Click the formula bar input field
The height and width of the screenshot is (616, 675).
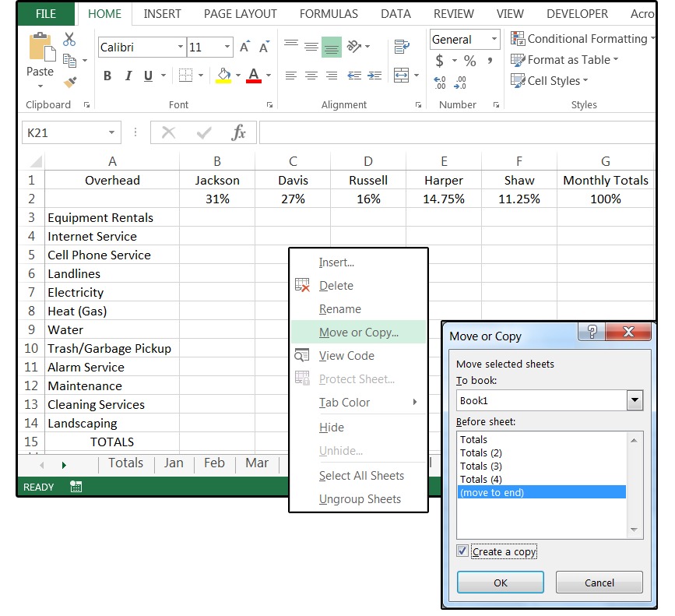(457, 132)
